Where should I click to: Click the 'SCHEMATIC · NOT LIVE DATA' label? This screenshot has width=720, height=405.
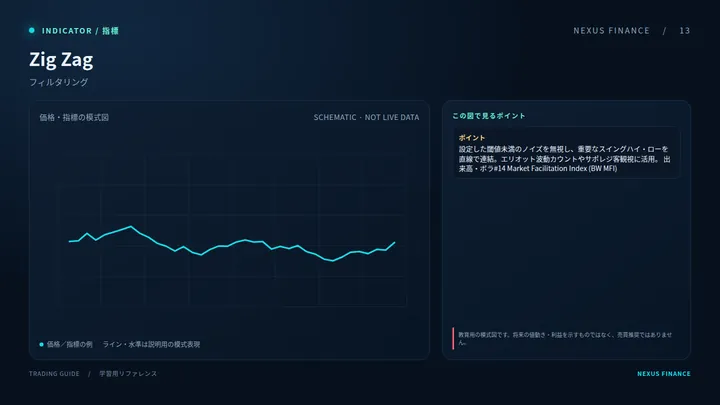(x=366, y=118)
